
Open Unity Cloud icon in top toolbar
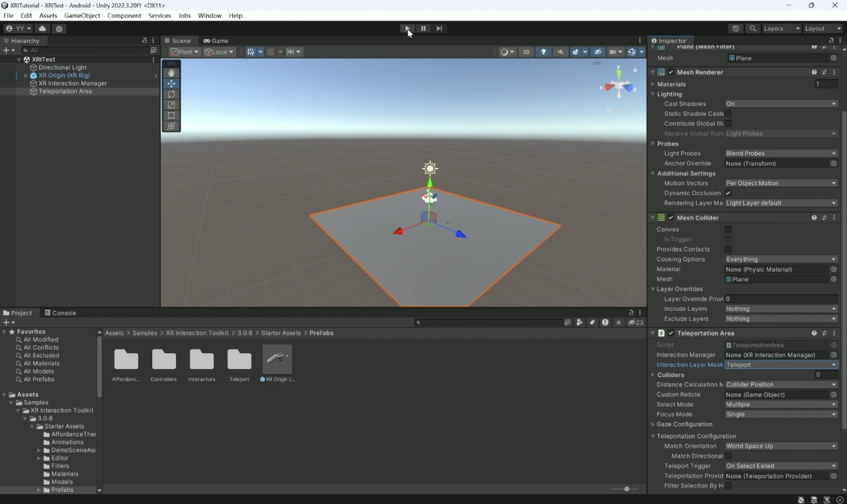42,28
